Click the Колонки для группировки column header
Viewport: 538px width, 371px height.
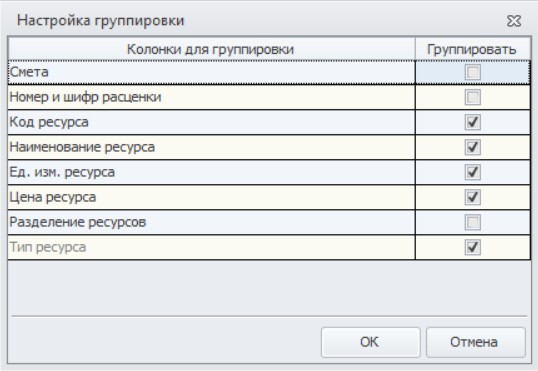click(x=211, y=49)
